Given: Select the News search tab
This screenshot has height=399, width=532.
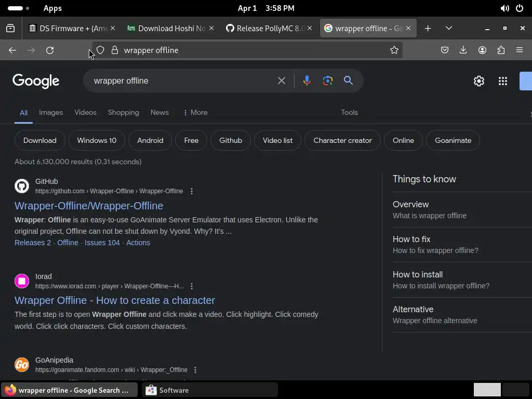Looking at the screenshot, I should pyautogui.click(x=159, y=112).
